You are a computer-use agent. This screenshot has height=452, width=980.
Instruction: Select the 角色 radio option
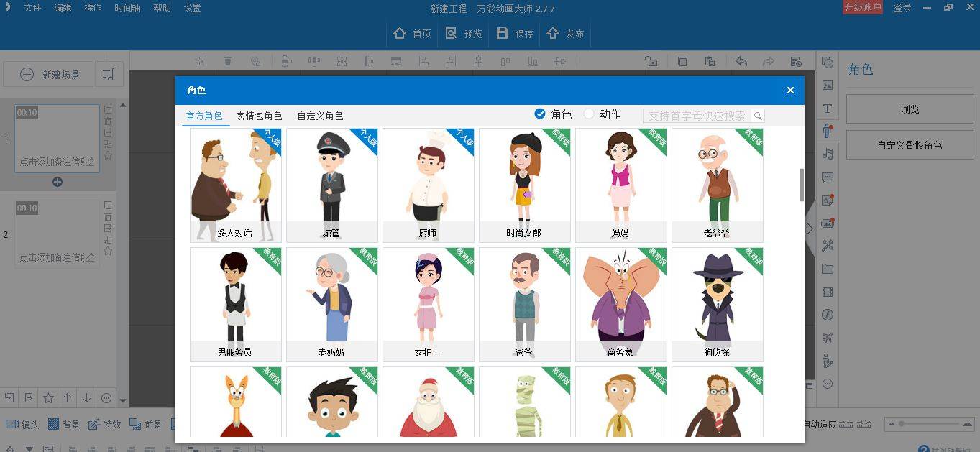coord(540,114)
